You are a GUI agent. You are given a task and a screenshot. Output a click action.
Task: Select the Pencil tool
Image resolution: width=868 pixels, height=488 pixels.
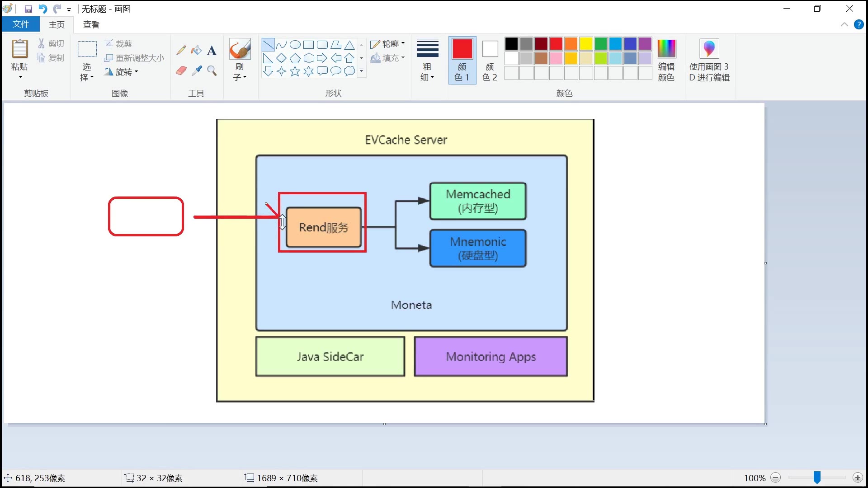pos(181,50)
